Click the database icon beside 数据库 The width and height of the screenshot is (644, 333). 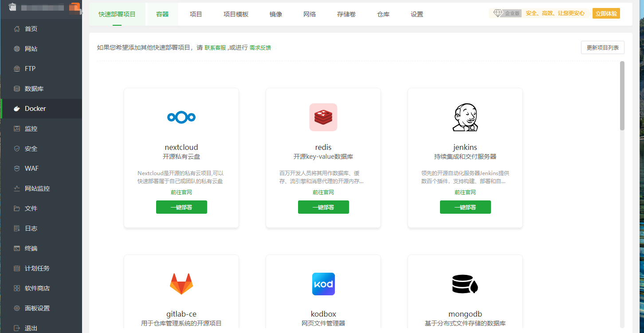point(17,89)
